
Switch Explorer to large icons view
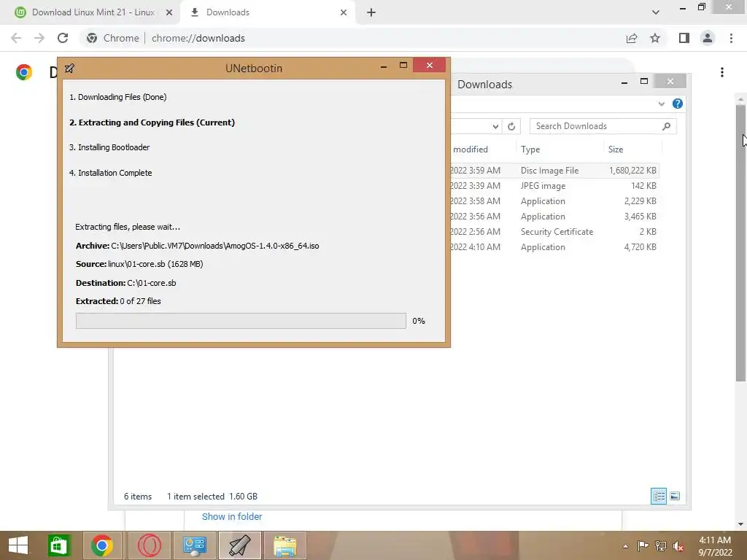[675, 496]
